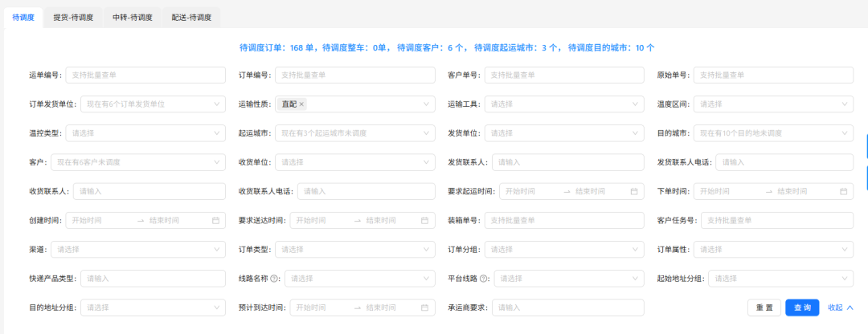Focus the 承运商要求 input field
The width and height of the screenshot is (868, 334).
pyautogui.click(x=568, y=308)
